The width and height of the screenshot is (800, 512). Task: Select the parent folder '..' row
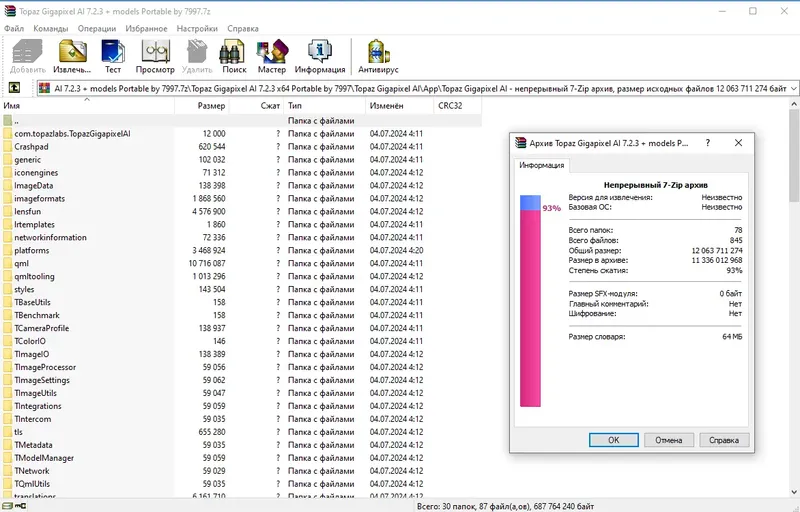click(x=241, y=121)
